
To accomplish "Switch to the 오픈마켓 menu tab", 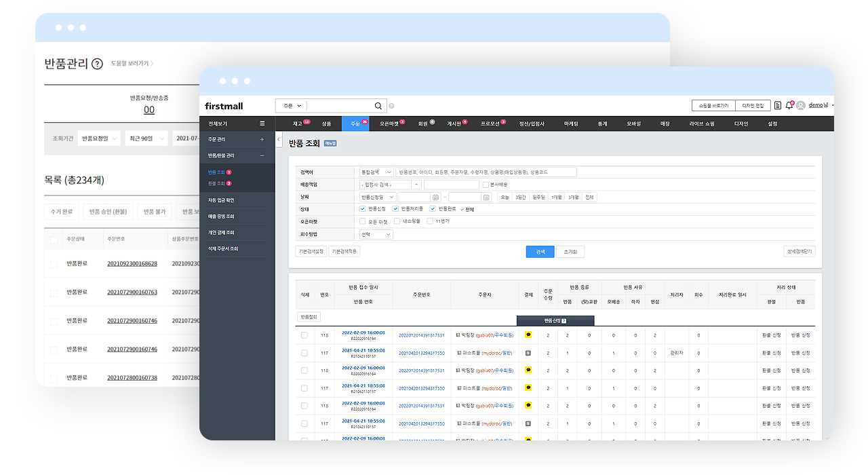I will (391, 123).
